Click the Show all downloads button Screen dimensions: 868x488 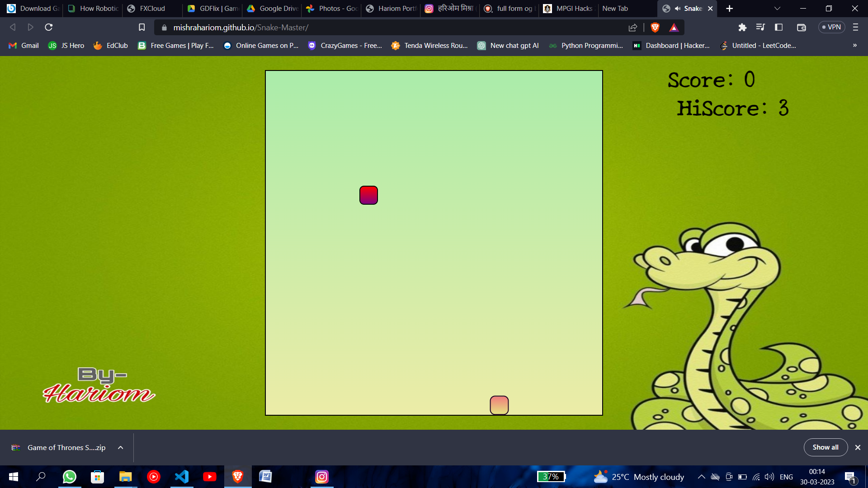[x=825, y=447]
